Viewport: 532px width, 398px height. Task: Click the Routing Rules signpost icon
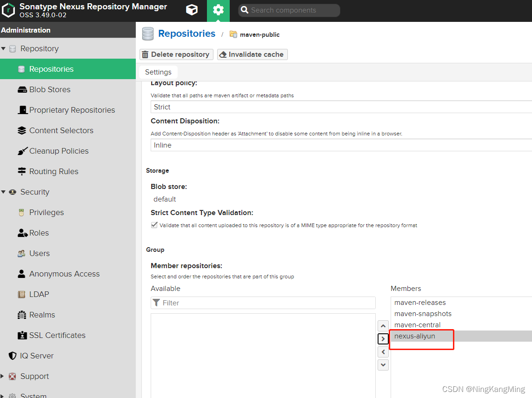(22, 171)
